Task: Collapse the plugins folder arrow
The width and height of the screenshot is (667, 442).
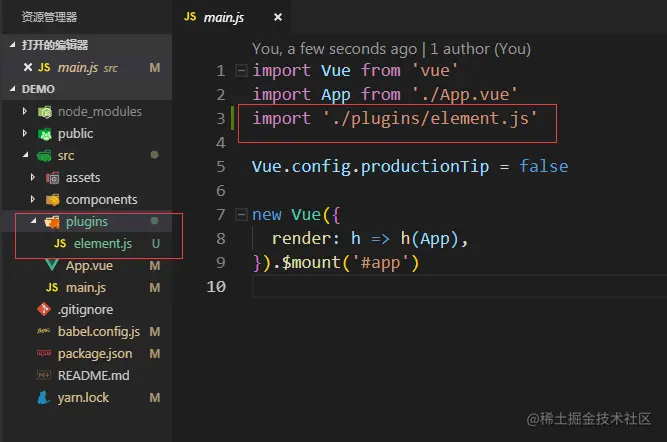Action: (x=34, y=221)
